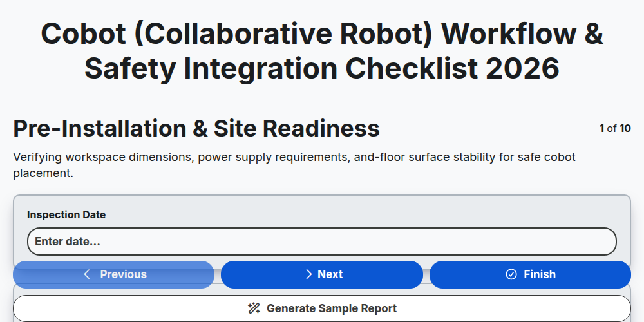Click the left chevron icon beside Previous
The height and width of the screenshot is (322, 644).
pos(87,274)
